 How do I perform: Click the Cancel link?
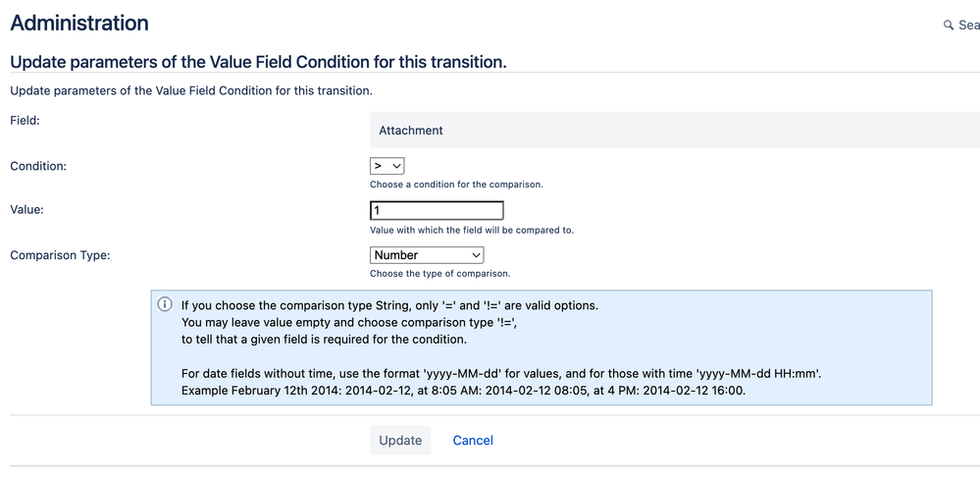pos(473,441)
